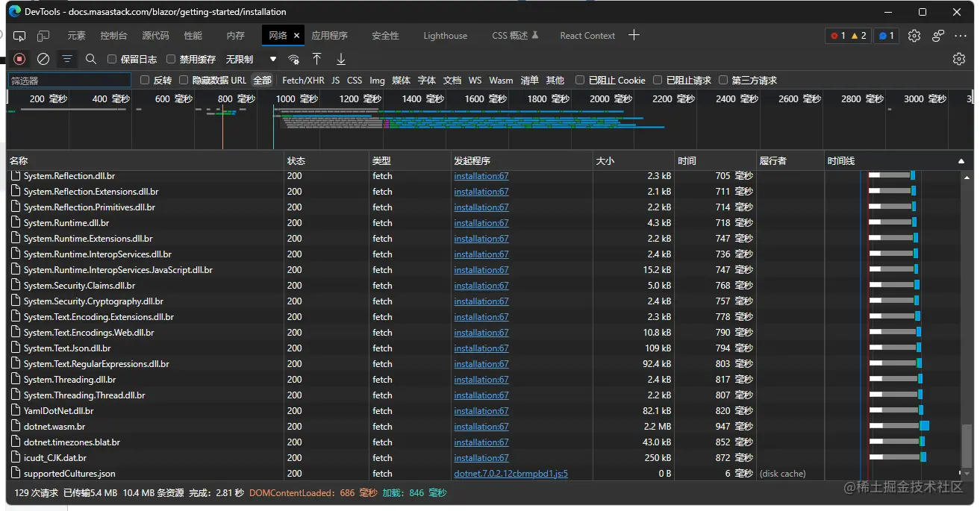Screen dimensions: 980x511
Task: Select the file icon for YamlDotNet.dll.br
Action: 16,411
